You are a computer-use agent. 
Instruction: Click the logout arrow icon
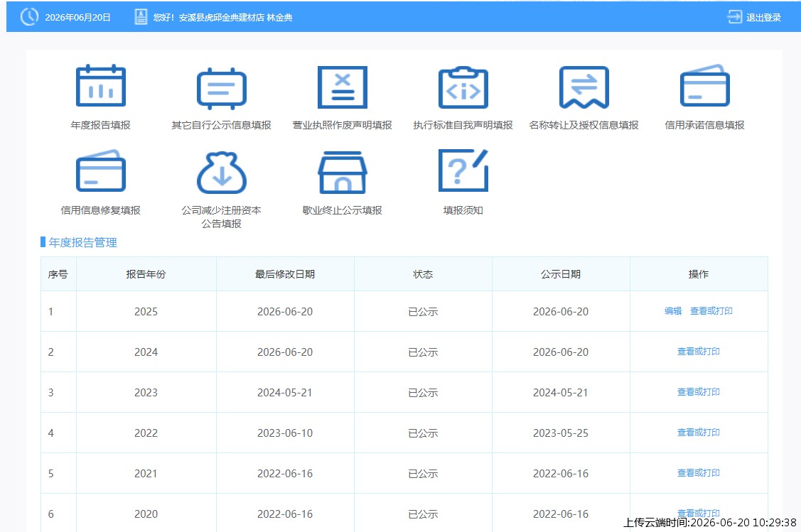[x=735, y=17]
